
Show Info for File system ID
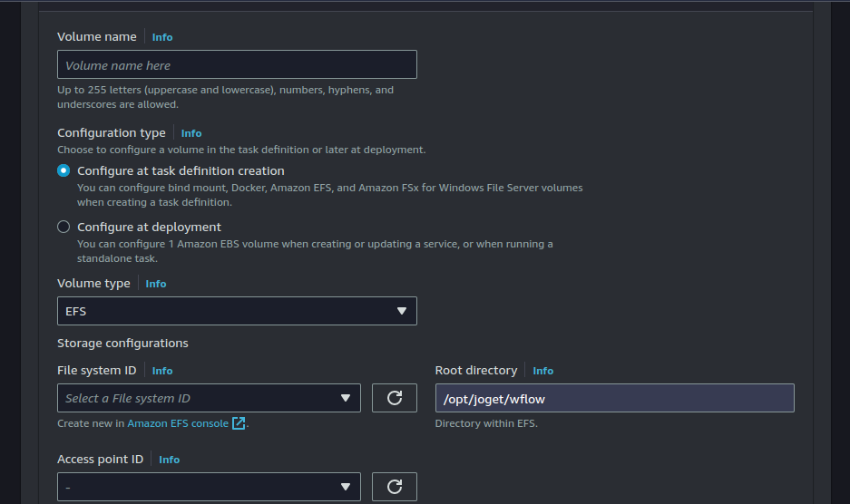(x=162, y=371)
